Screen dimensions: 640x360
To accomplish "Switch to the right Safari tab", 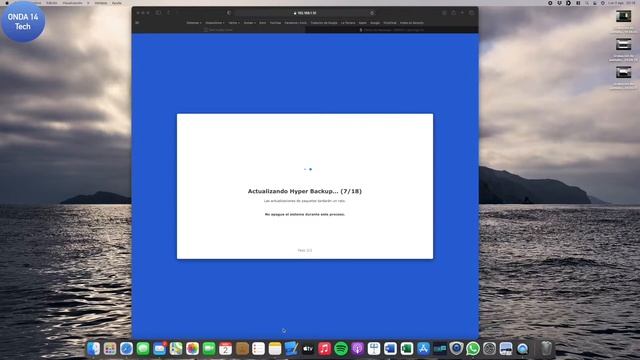I will [392, 30].
